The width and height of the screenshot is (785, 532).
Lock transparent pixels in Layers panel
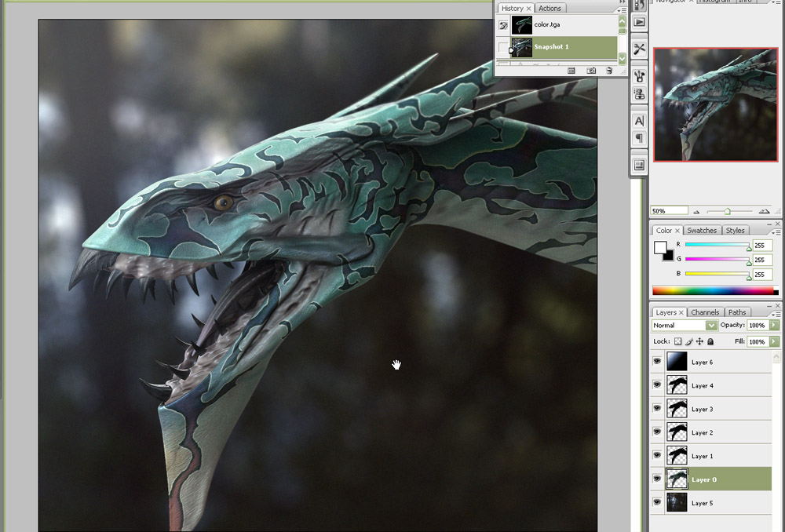(x=677, y=341)
